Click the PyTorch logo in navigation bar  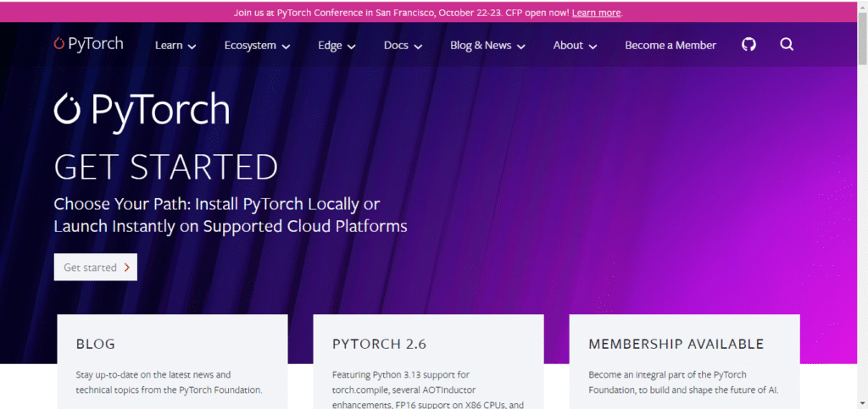click(88, 44)
